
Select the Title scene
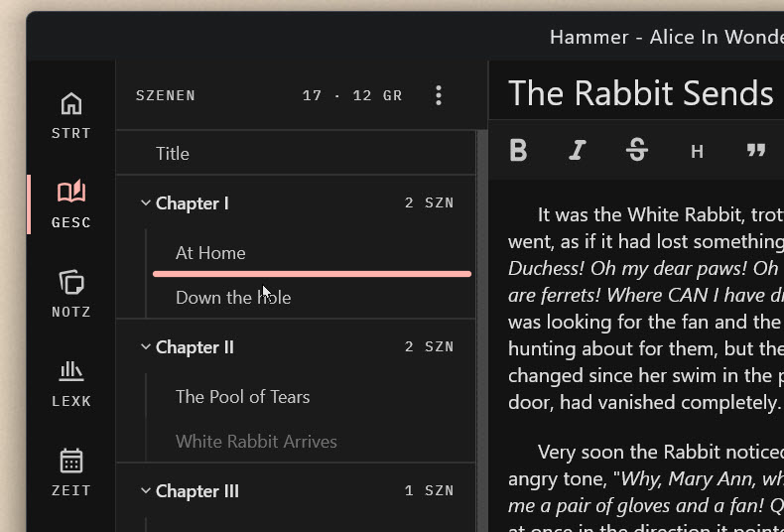(x=296, y=154)
